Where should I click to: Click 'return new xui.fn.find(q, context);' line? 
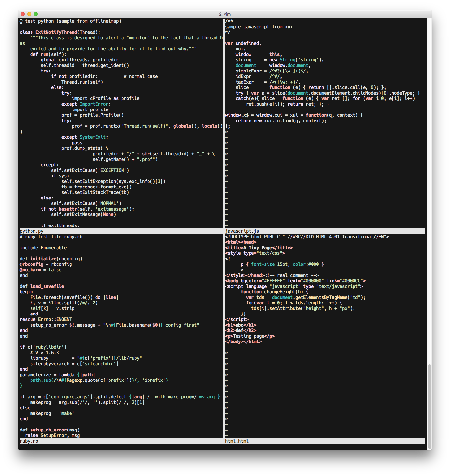coord(281,121)
